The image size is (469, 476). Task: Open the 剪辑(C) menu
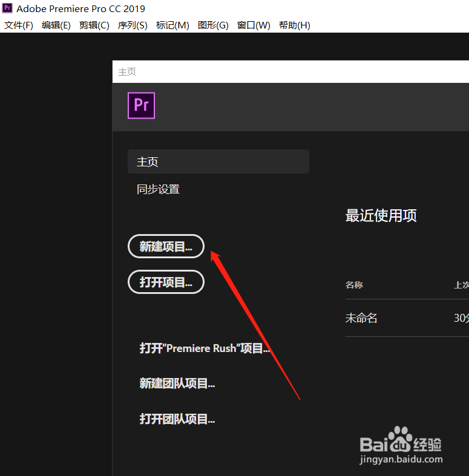(x=94, y=25)
